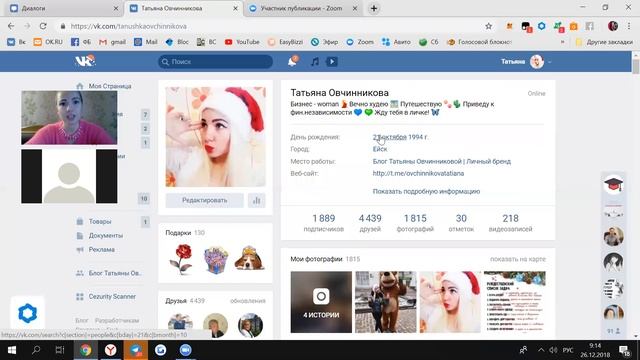Show more bookmarks via the chevron
This screenshot has height=360, width=640.
click(x=563, y=42)
